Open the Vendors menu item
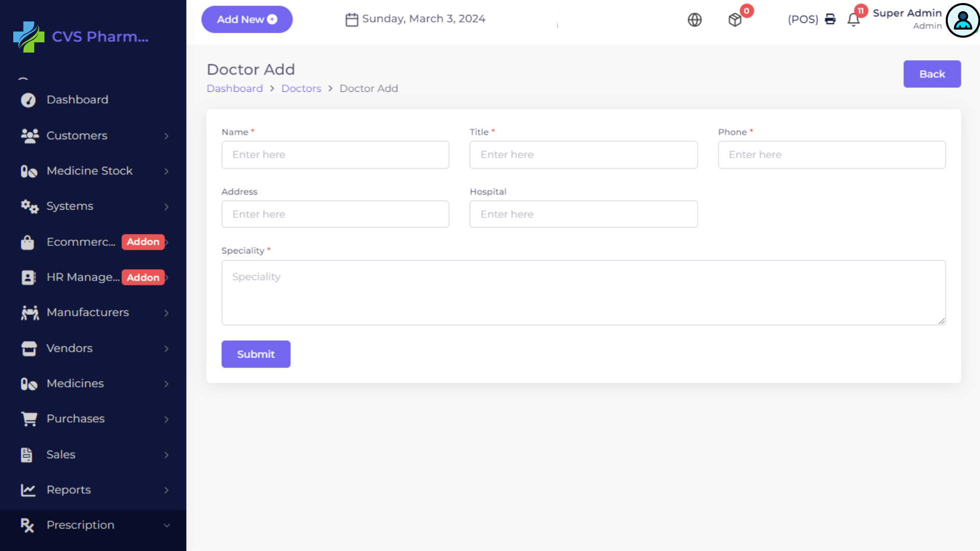 point(69,348)
